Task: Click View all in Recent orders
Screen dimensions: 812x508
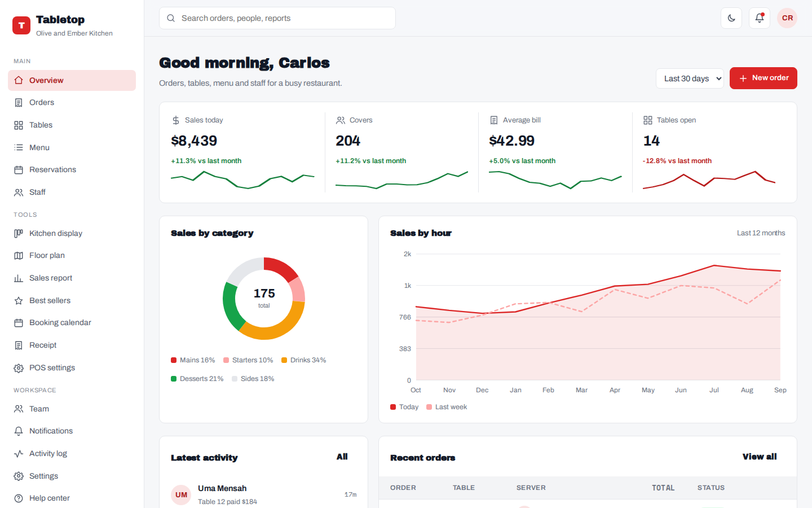Action: 760,457
